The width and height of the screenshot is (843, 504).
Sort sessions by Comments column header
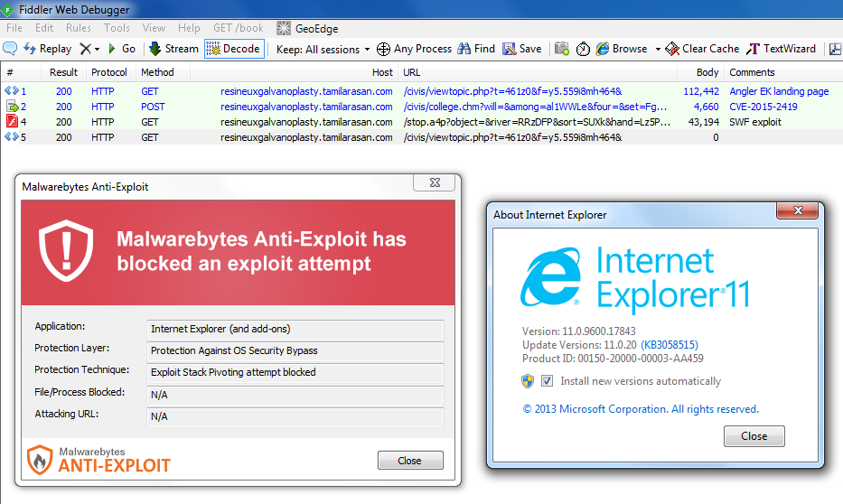tap(784, 72)
